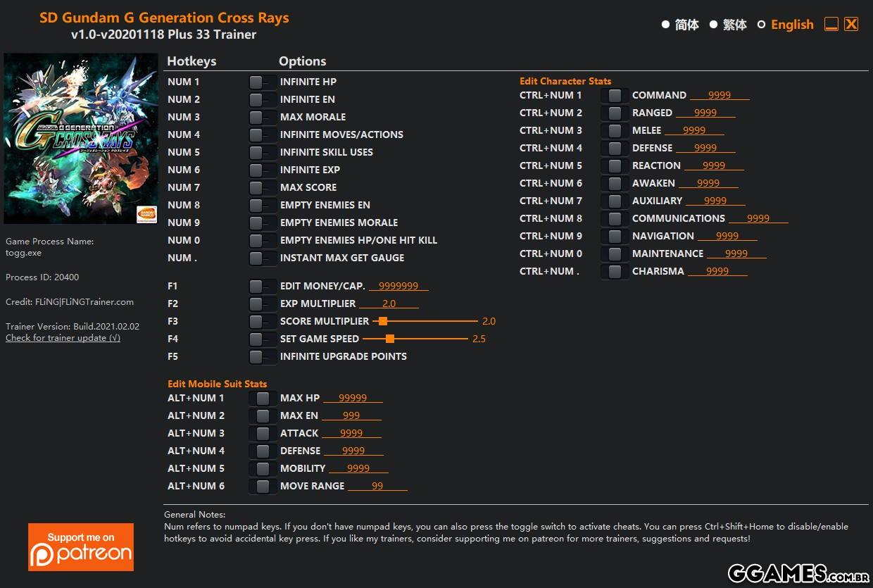Turn on Max Morale switch

tap(262, 117)
